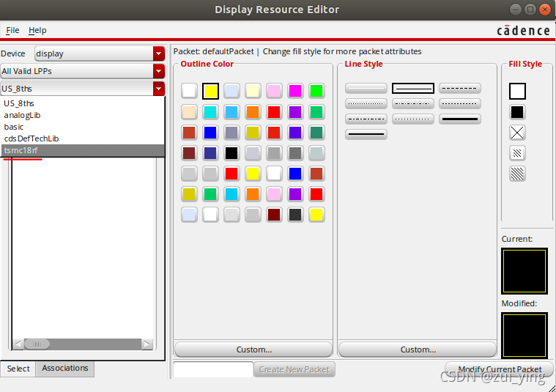The image size is (556, 392).
Task: Open the Help menu
Action: pos(37,30)
